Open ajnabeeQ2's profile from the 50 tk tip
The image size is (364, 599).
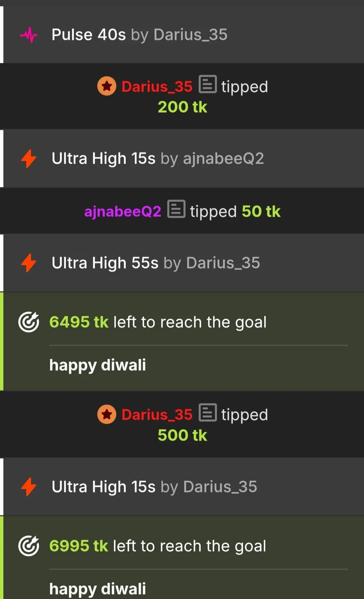click(123, 211)
